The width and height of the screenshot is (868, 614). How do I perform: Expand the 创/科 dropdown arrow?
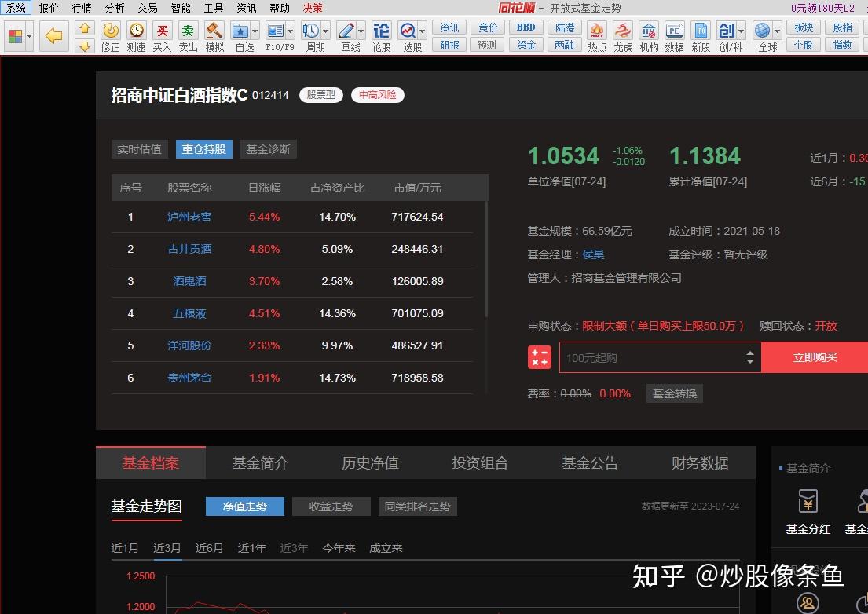click(742, 31)
